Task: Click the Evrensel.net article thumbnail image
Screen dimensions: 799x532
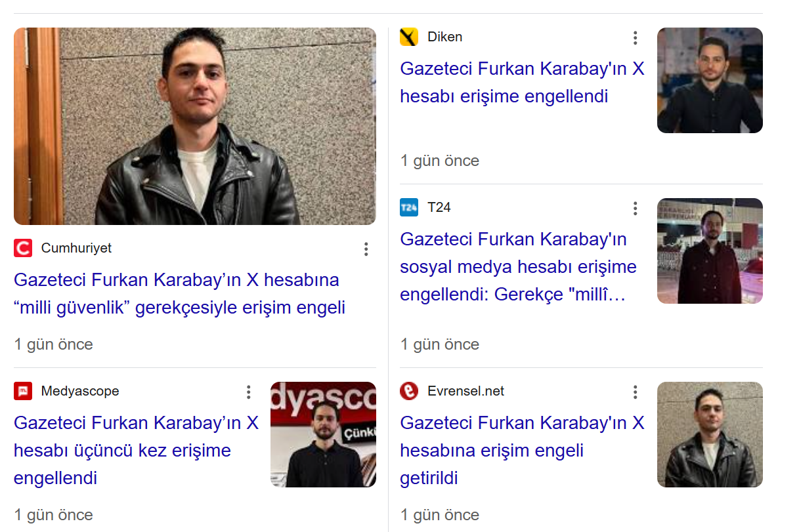Action: coord(710,434)
